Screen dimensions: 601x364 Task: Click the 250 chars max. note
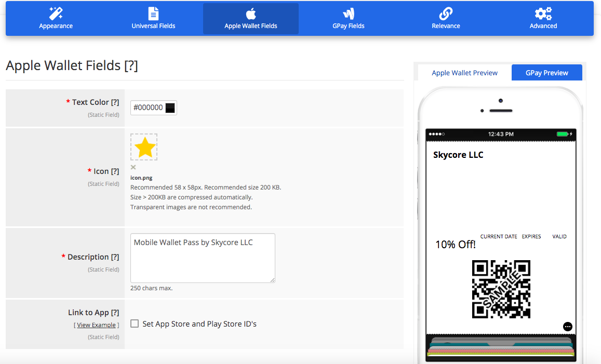(151, 288)
